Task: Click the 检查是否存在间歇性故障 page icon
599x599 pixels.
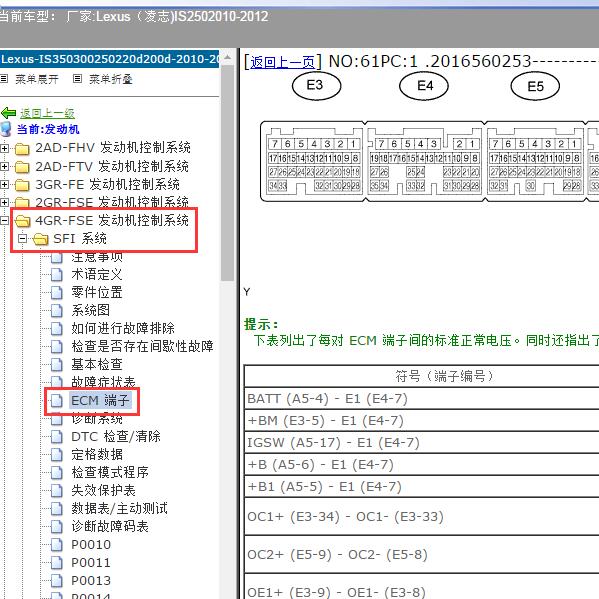Action: click(57, 346)
